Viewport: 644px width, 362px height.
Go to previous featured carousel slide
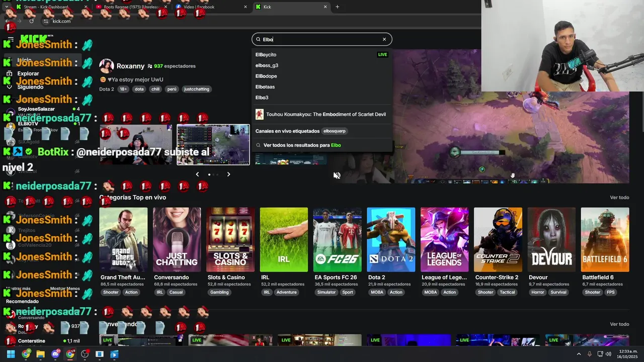point(197,174)
